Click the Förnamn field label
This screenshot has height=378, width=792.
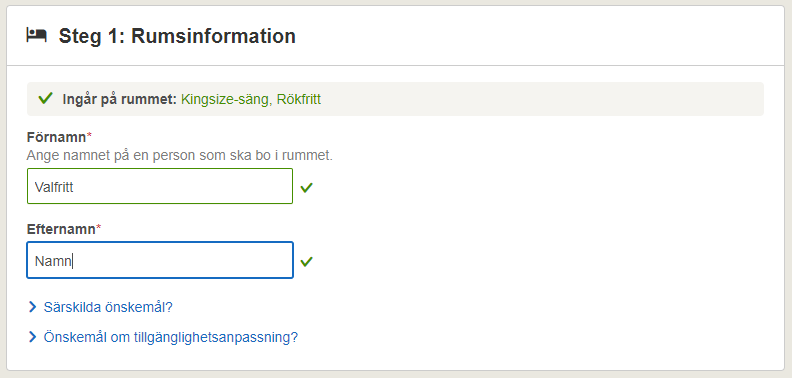(x=57, y=136)
